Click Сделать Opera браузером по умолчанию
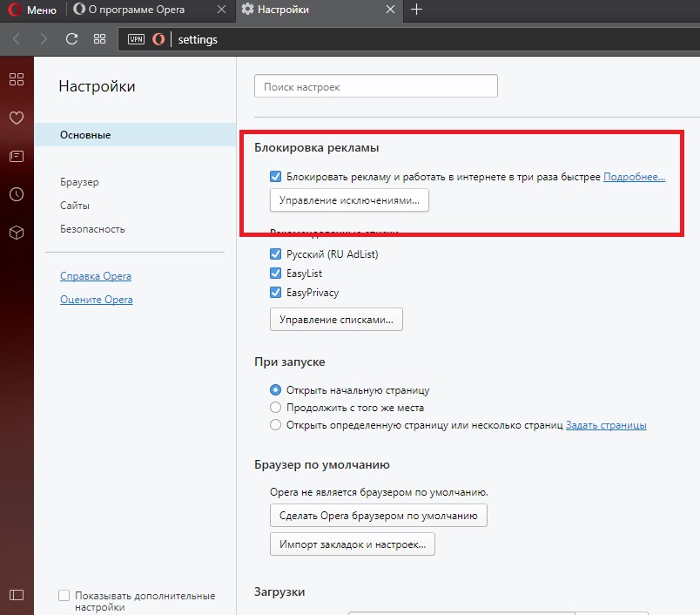 378,516
